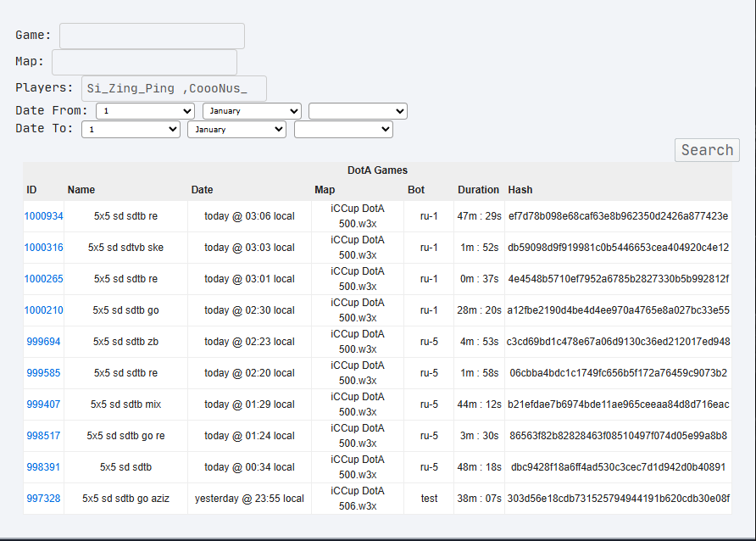Open the Date From year dropdown

coord(358,111)
